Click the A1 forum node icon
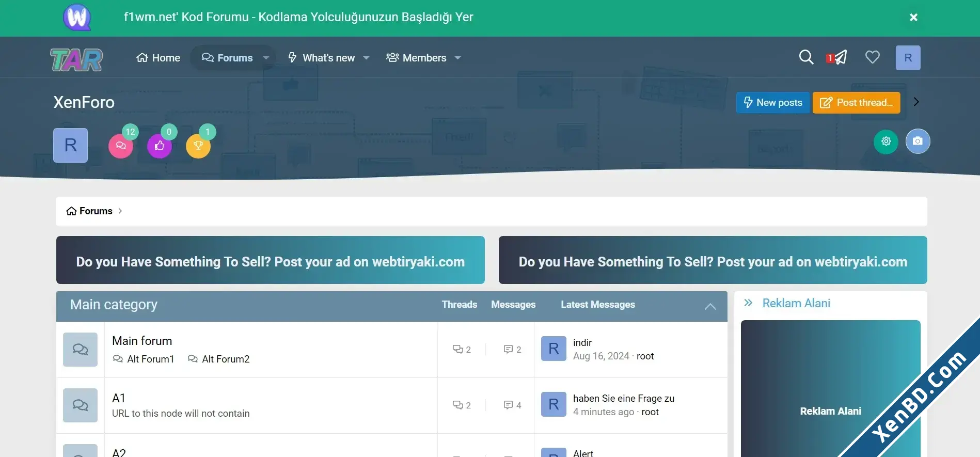 tap(80, 405)
